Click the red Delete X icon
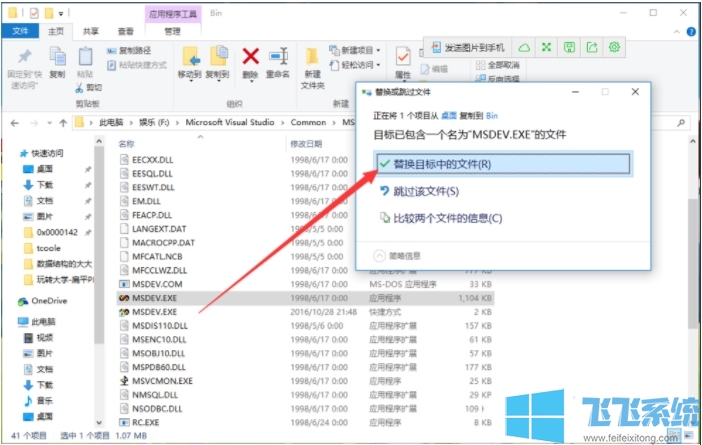The height and width of the screenshot is (445, 702). (250, 57)
